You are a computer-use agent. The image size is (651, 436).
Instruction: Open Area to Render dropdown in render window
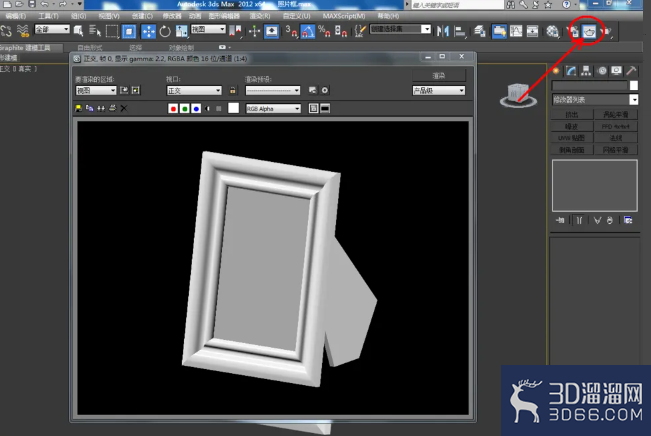click(x=96, y=90)
